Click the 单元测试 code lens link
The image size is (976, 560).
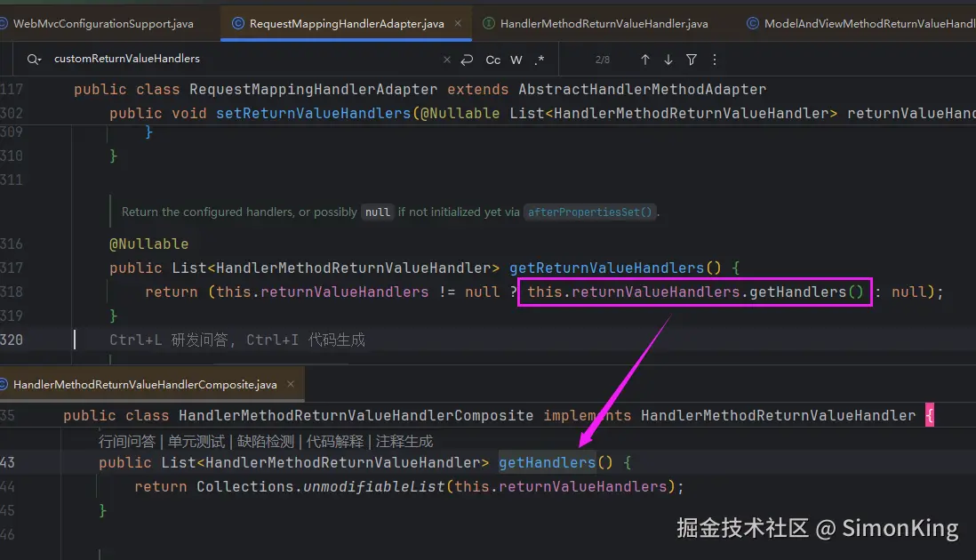coord(197,442)
